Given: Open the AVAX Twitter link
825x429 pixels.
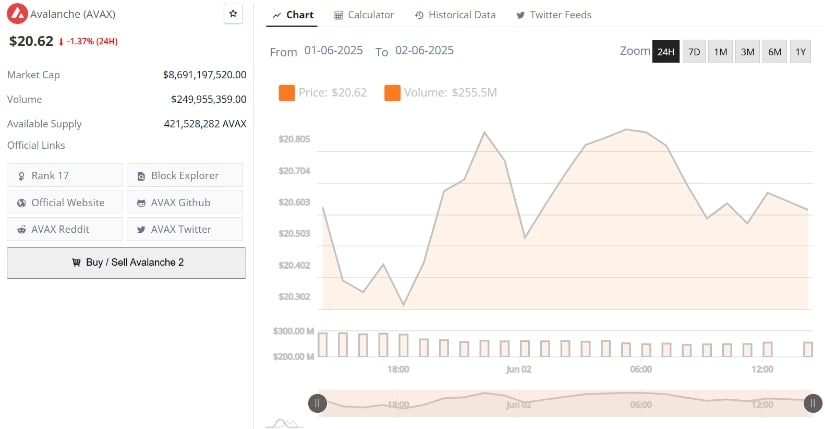Looking at the screenshot, I should click(x=185, y=229).
